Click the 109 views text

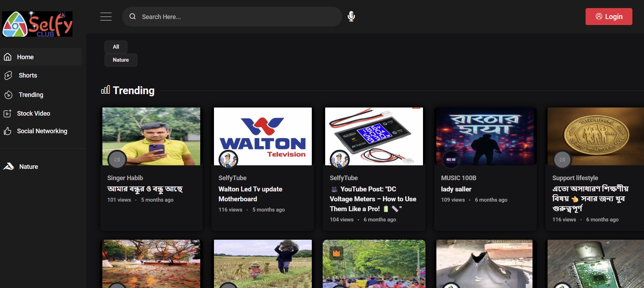(453, 200)
